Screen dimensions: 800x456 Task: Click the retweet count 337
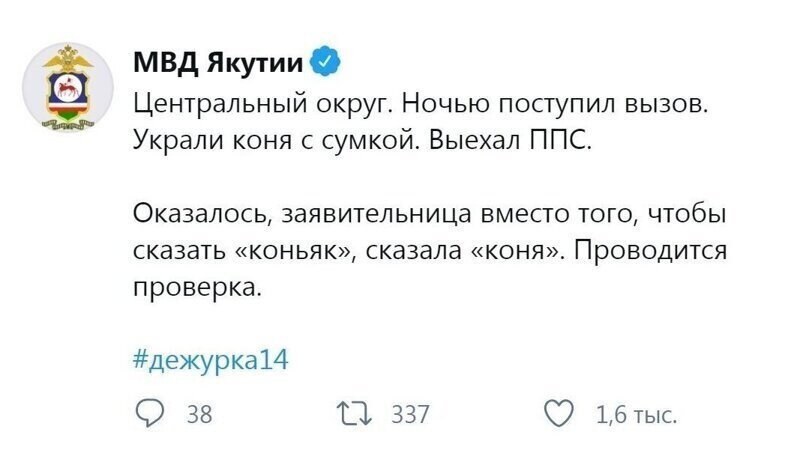[410, 414]
